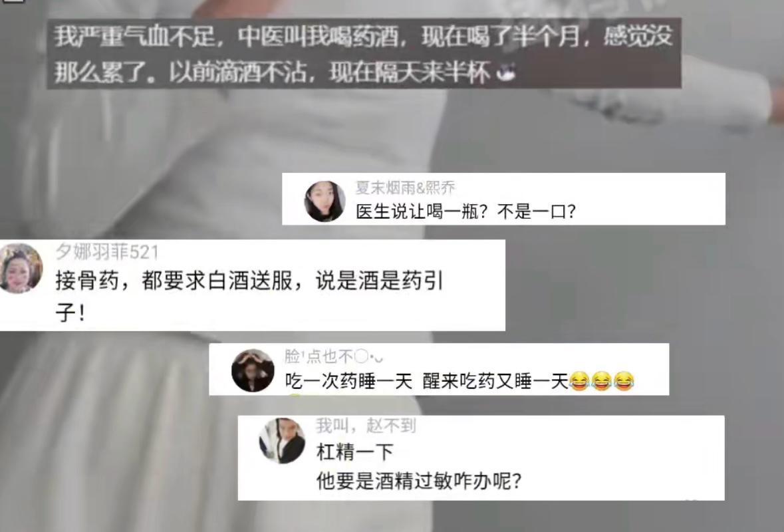784x532 pixels.
Task: Click the last laughing-crying emoji
Action: (x=624, y=382)
